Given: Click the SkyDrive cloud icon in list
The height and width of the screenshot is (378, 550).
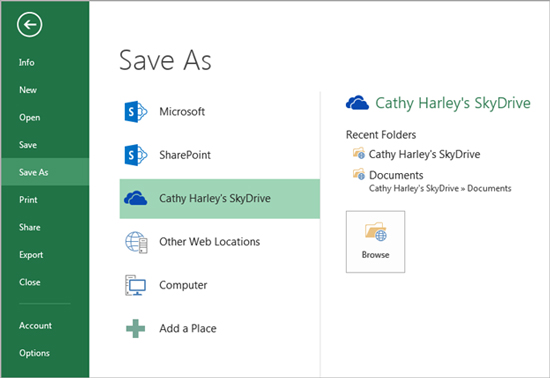Looking at the screenshot, I should (135, 198).
